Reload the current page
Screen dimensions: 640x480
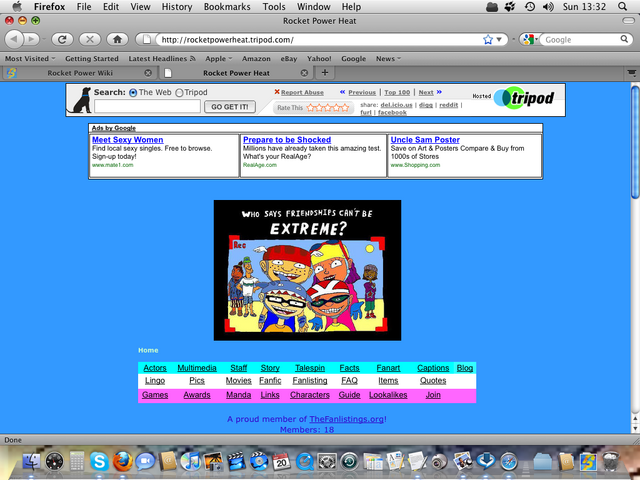pyautogui.click(x=62, y=39)
